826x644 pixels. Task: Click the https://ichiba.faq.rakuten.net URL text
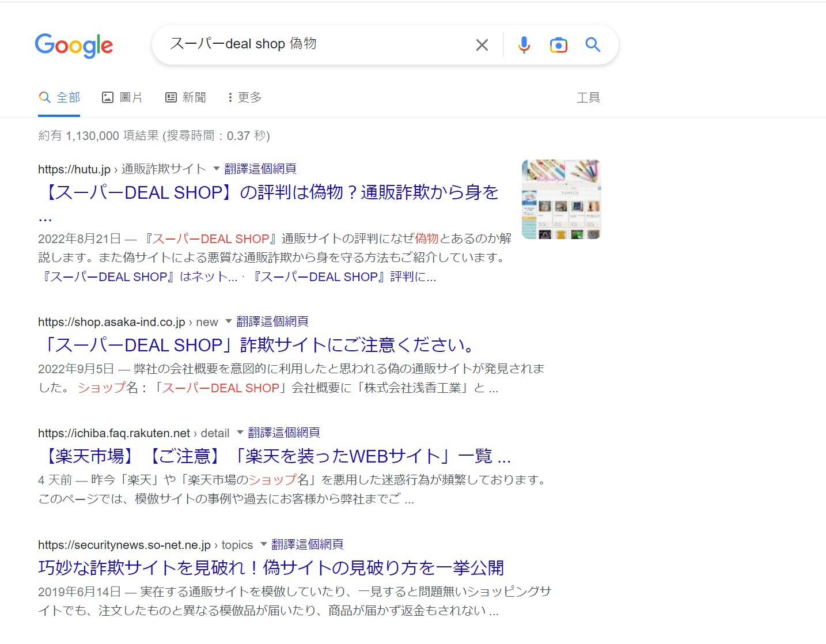click(114, 433)
